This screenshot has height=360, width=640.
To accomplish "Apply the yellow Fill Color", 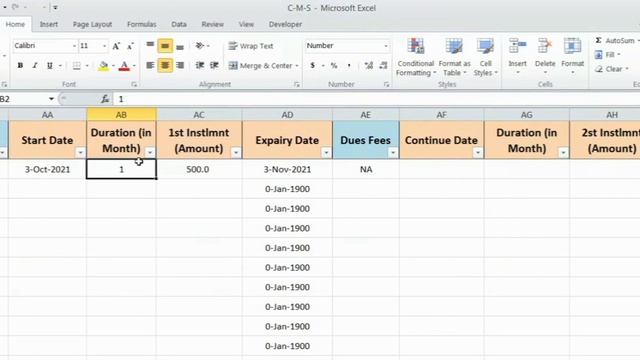I will [x=104, y=65].
